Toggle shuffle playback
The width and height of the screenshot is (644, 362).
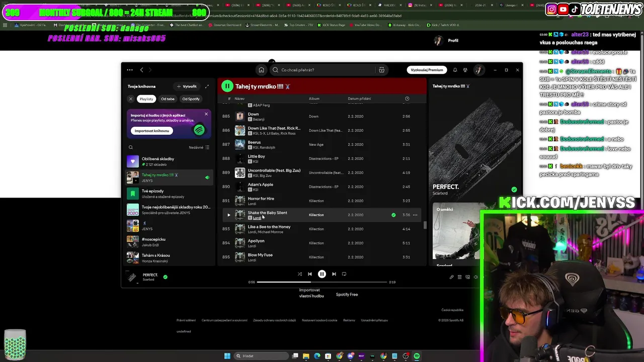click(300, 274)
